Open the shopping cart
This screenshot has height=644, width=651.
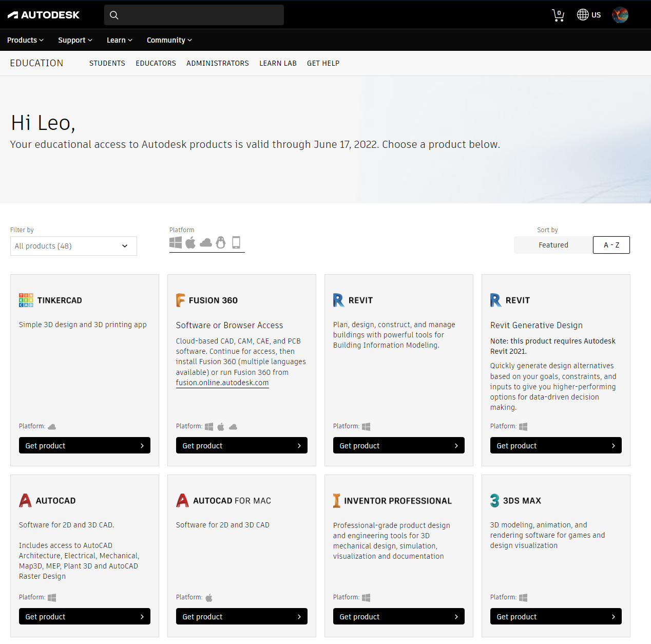click(x=558, y=15)
